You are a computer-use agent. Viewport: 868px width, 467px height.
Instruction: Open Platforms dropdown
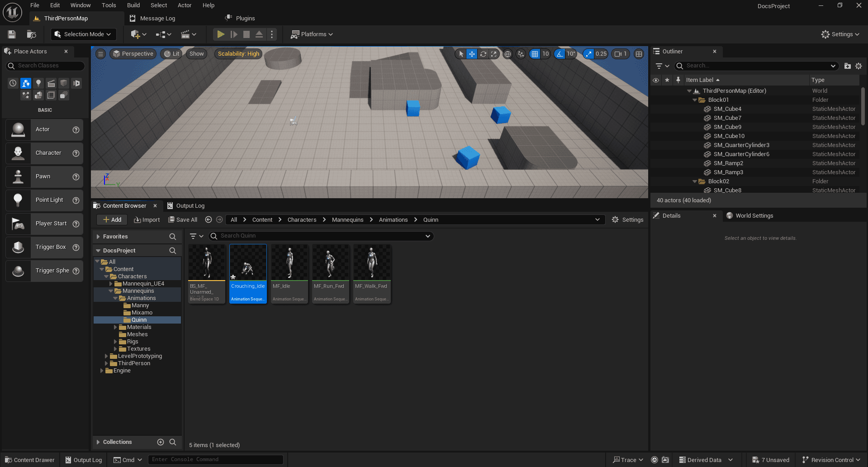[312, 34]
